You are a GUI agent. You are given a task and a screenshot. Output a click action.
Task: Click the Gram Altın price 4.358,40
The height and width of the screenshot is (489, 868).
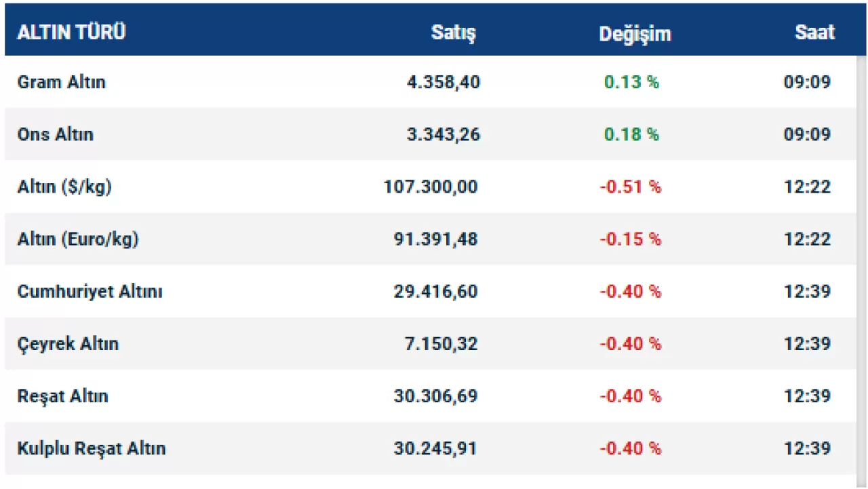pos(443,82)
